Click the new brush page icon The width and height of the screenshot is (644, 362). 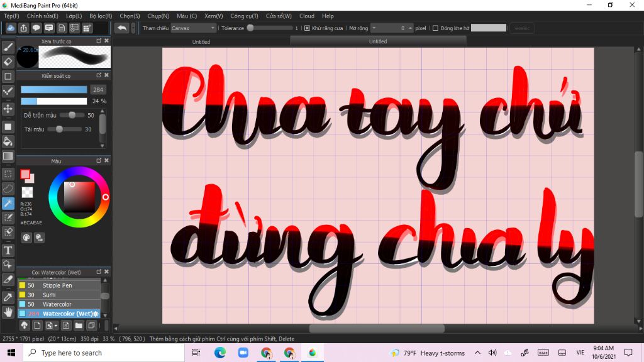37,326
